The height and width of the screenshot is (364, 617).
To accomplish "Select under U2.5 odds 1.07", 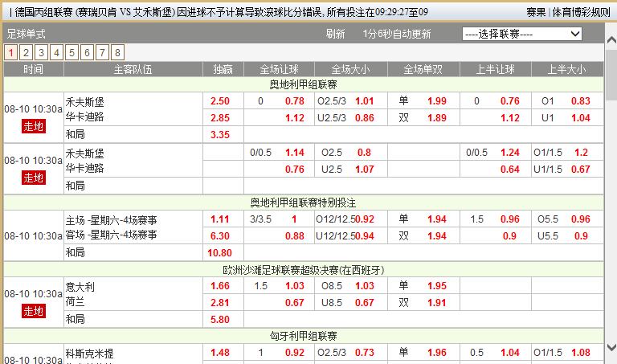I will tap(365, 170).
